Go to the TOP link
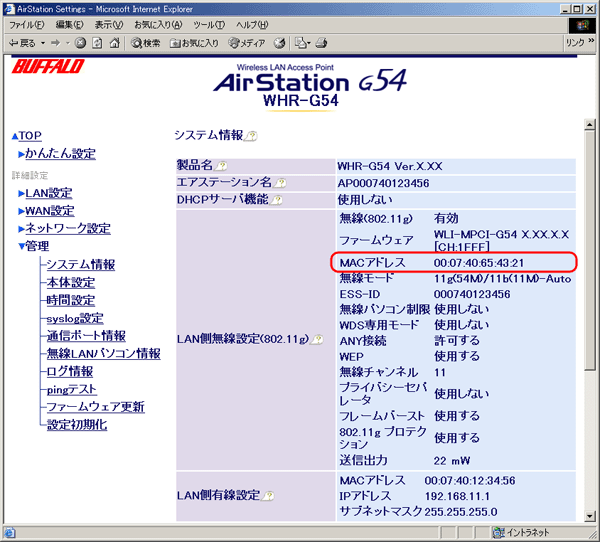Image resolution: width=600 pixels, height=542 pixels. [x=30, y=136]
